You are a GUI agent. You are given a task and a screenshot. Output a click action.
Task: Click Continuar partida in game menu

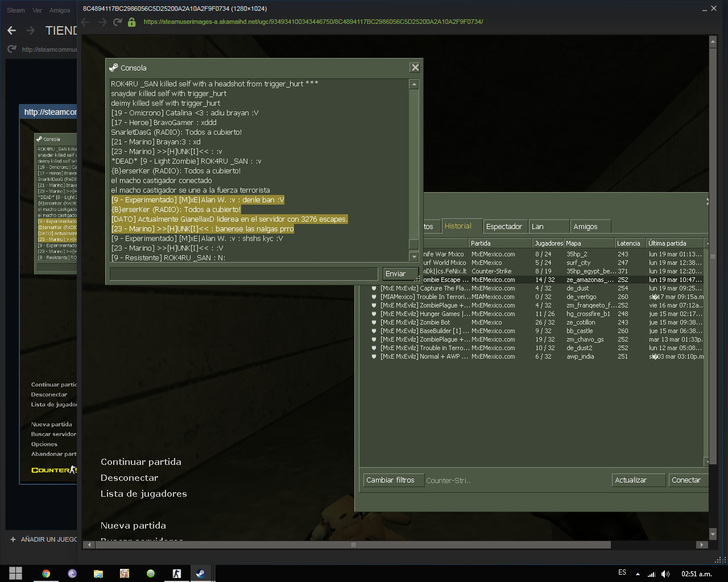[141, 462]
